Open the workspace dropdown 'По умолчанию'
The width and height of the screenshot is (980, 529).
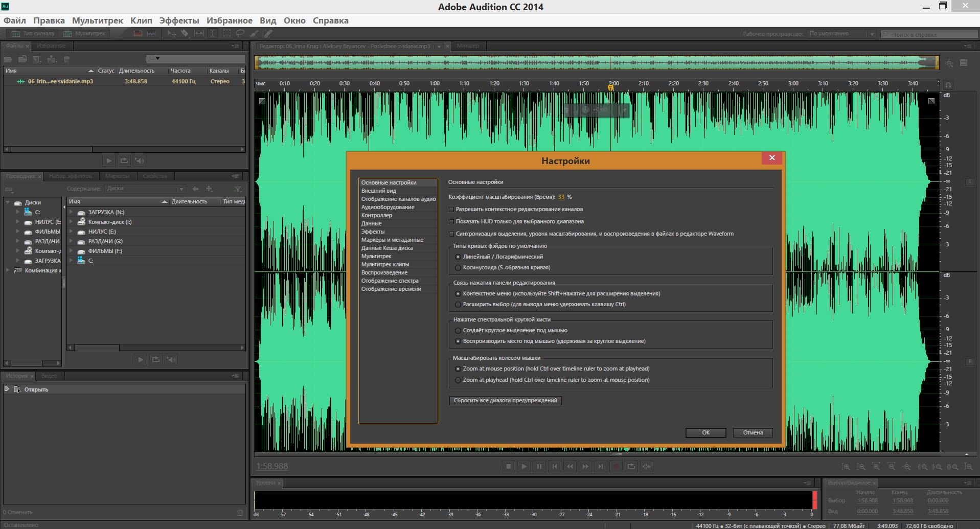(841, 34)
